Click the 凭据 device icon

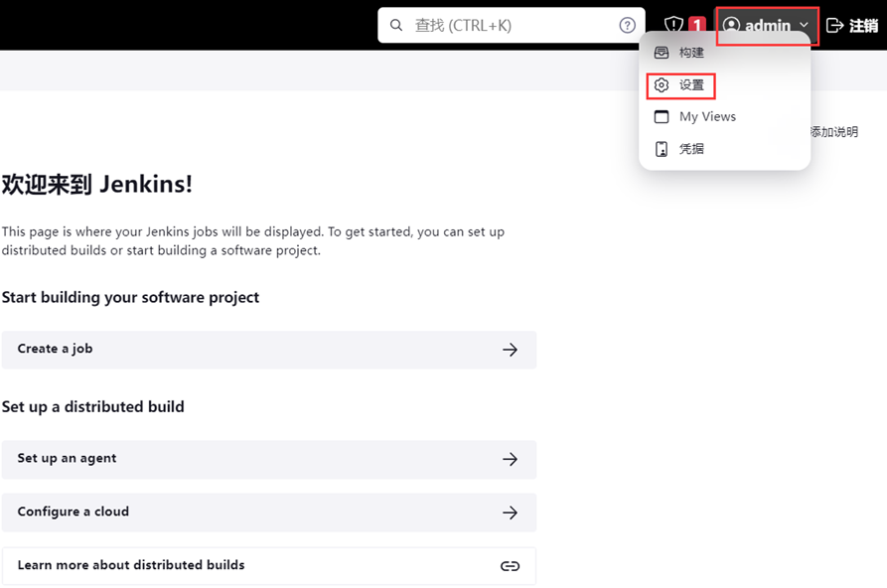tap(662, 149)
